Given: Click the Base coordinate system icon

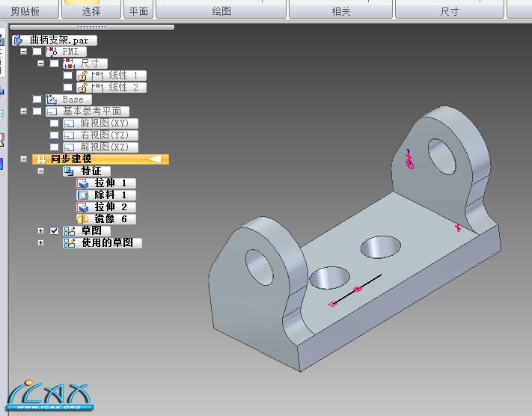Looking at the screenshot, I should tap(52, 100).
